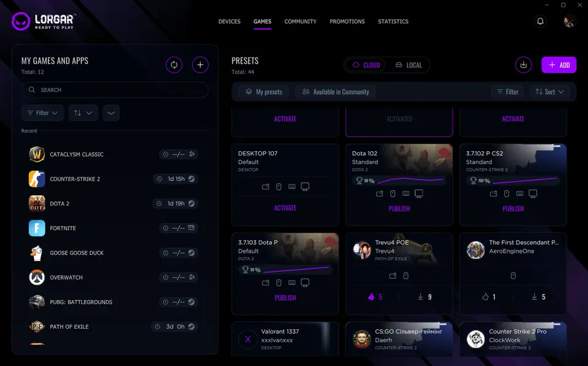The height and width of the screenshot is (366, 588).
Task: Open Community tab
Action: (x=300, y=21)
